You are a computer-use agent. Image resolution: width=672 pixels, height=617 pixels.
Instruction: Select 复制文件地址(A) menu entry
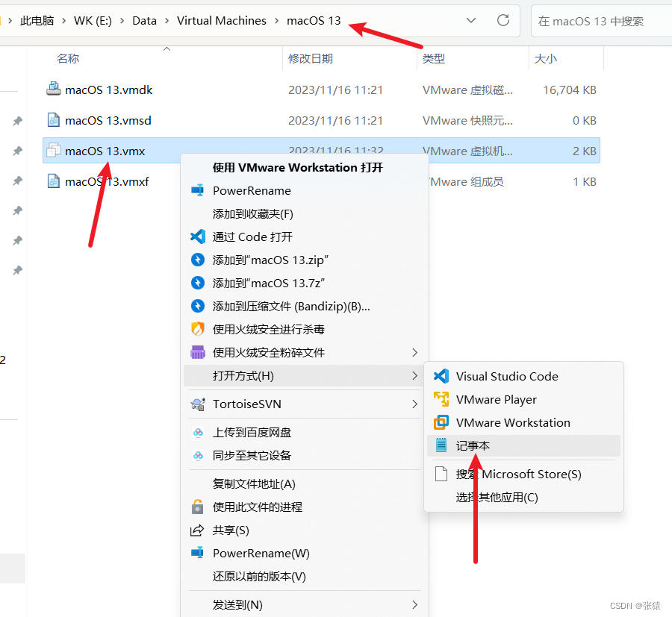point(254,484)
